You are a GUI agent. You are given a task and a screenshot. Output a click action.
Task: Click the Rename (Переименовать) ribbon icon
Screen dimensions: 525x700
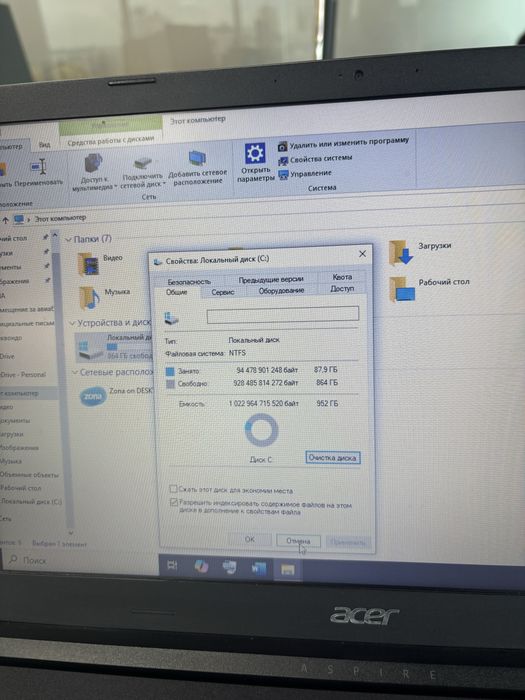[x=39, y=167]
